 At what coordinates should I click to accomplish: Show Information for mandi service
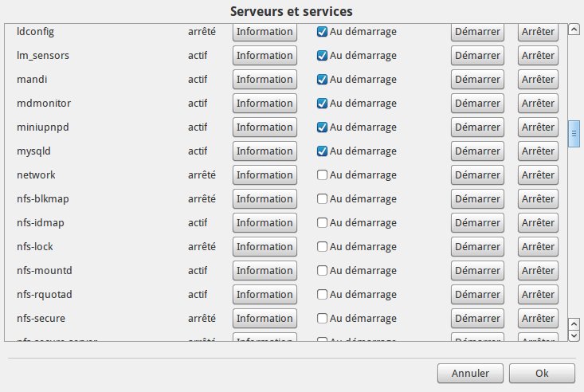(x=265, y=80)
